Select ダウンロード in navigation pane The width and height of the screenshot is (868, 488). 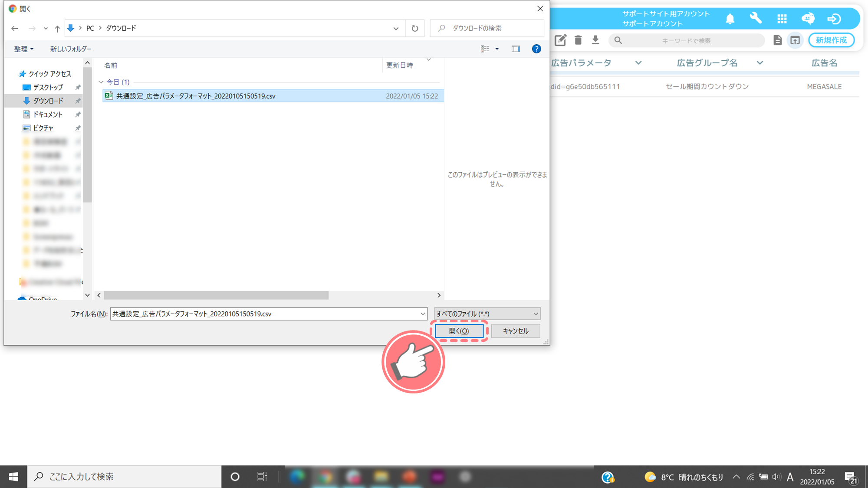(48, 101)
